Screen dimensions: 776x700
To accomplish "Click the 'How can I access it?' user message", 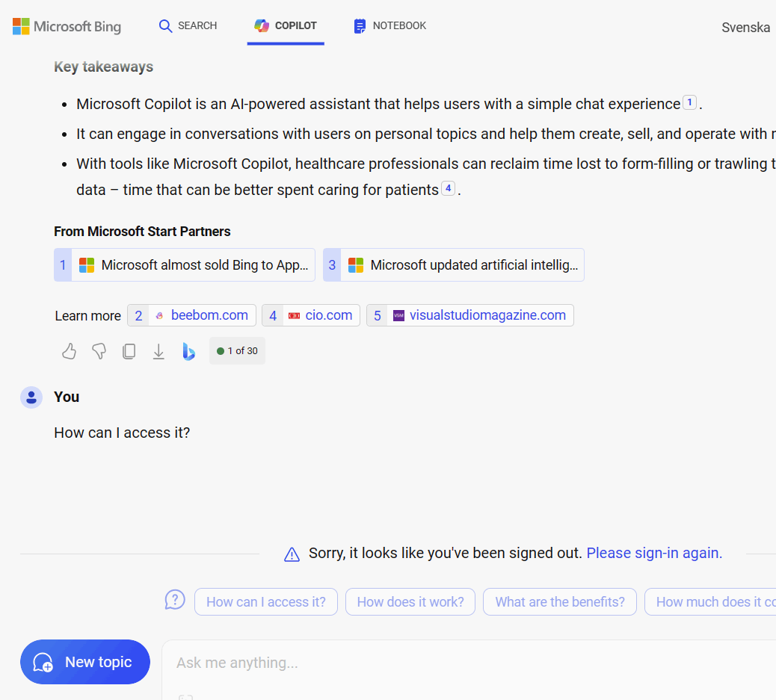I will pyautogui.click(x=122, y=433).
